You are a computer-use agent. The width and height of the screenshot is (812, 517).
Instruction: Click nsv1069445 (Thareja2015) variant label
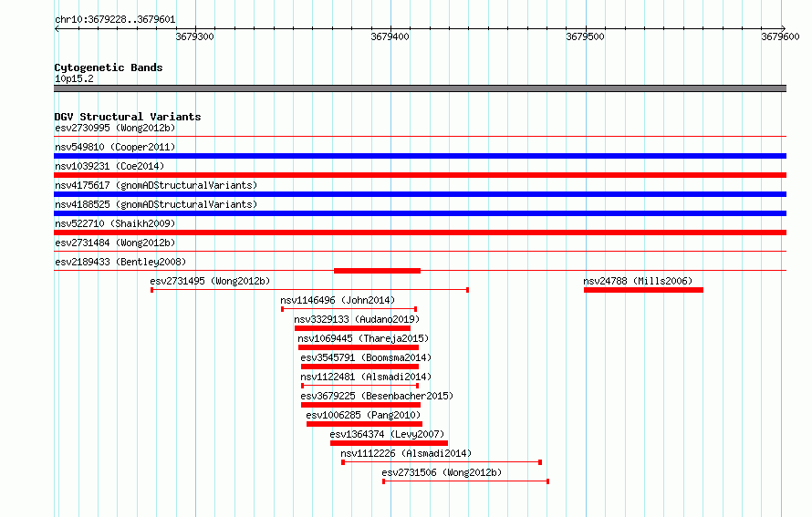363,338
